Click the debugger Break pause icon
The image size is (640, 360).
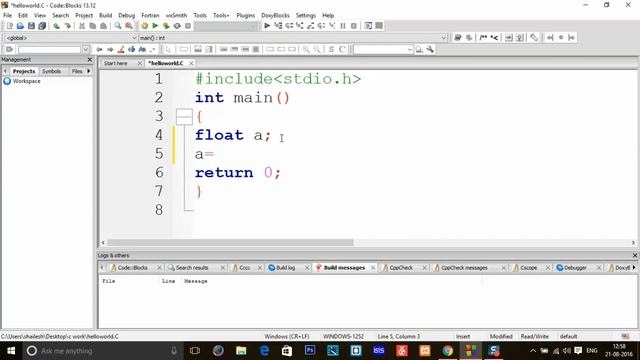click(x=343, y=26)
